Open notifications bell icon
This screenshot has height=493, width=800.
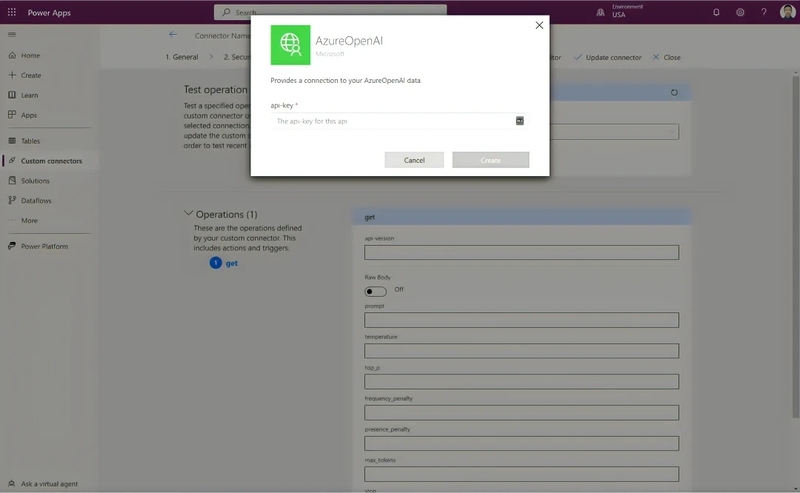pyautogui.click(x=716, y=12)
